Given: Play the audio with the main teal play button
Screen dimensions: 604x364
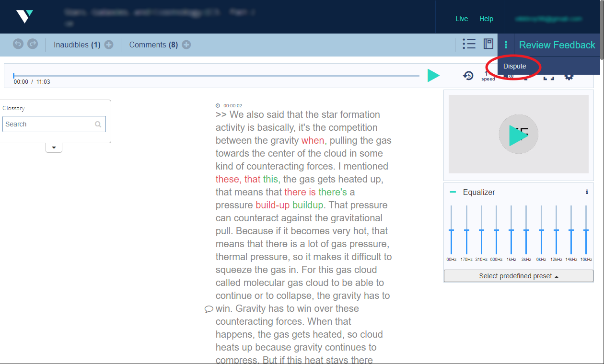Looking at the screenshot, I should 433,75.
